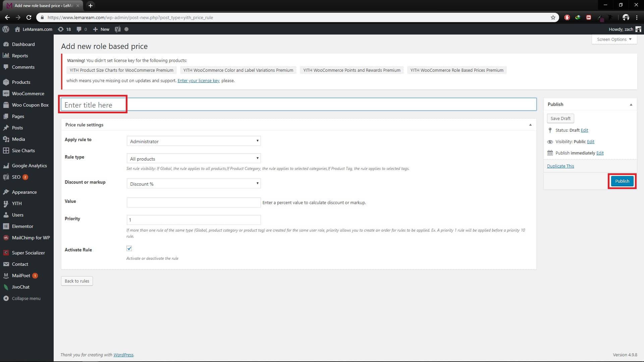Click the Back to rules button
Image resolution: width=644 pixels, height=362 pixels.
coord(77,281)
